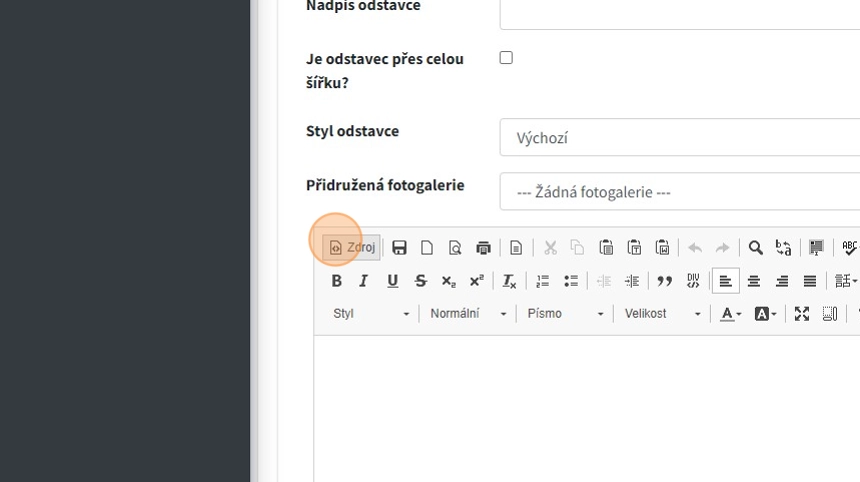Open the Velikost size dropdown
860x482 pixels.
[662, 313]
